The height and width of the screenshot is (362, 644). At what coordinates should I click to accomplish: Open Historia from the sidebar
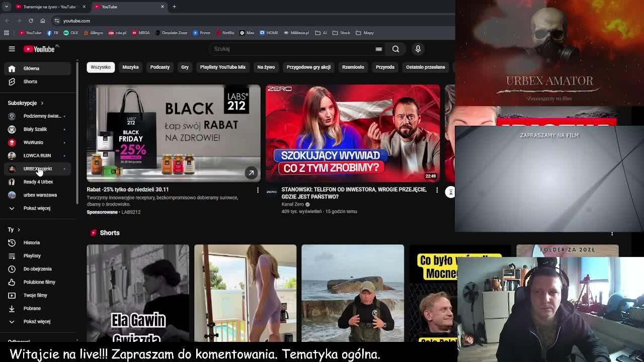click(x=31, y=242)
